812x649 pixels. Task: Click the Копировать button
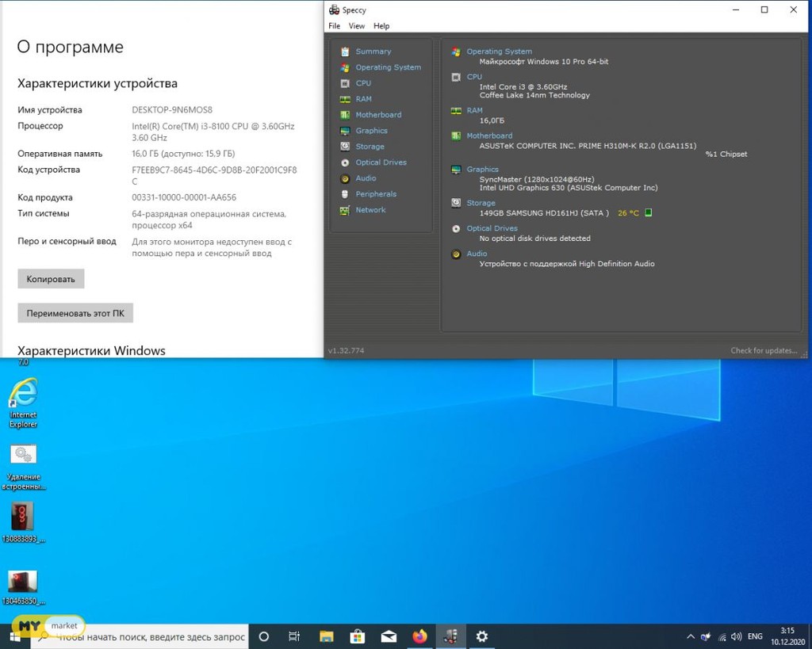click(x=51, y=279)
